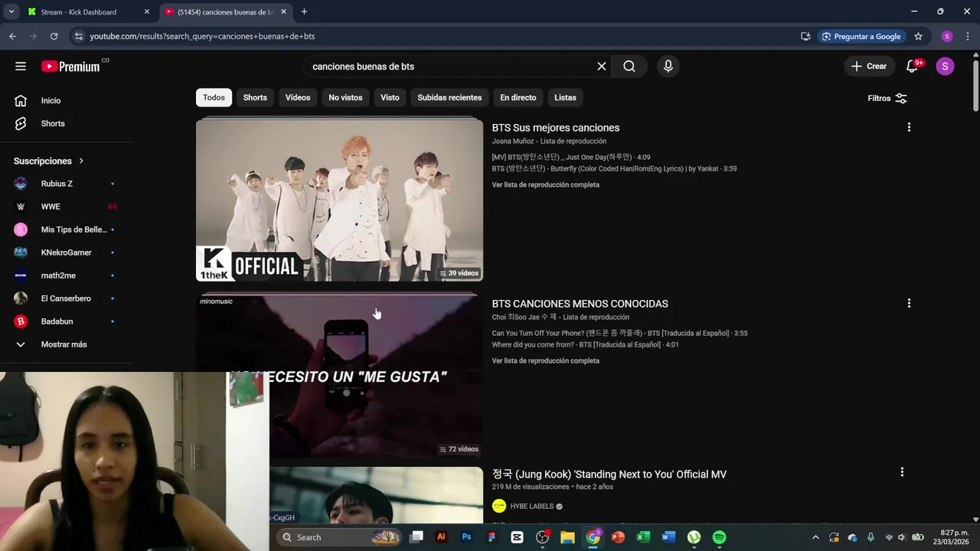Select the Visto filter chip
The height and width of the screenshot is (551, 980).
point(390,98)
